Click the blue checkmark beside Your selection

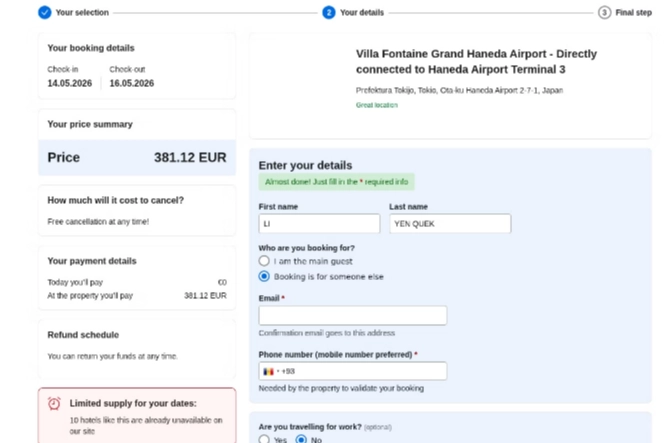(x=44, y=13)
